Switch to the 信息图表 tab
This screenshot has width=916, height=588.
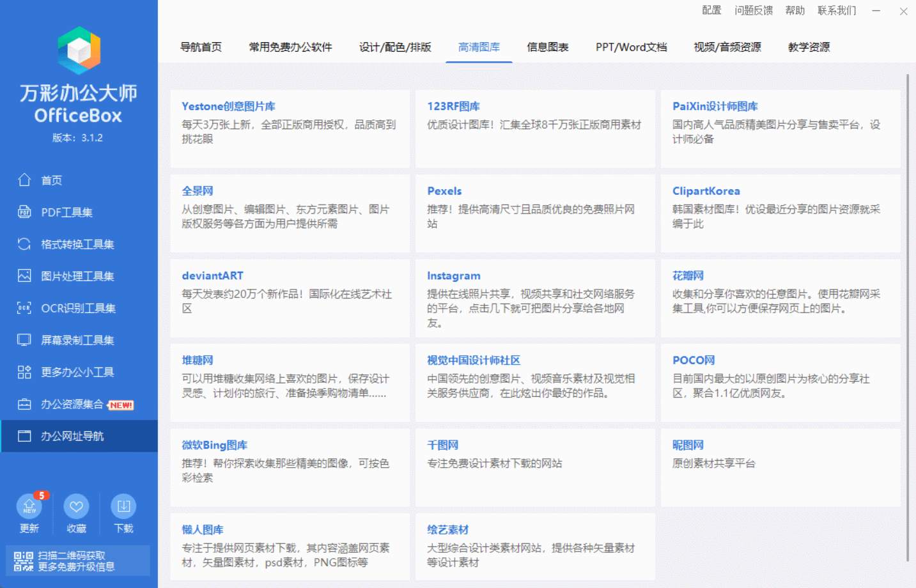[547, 47]
